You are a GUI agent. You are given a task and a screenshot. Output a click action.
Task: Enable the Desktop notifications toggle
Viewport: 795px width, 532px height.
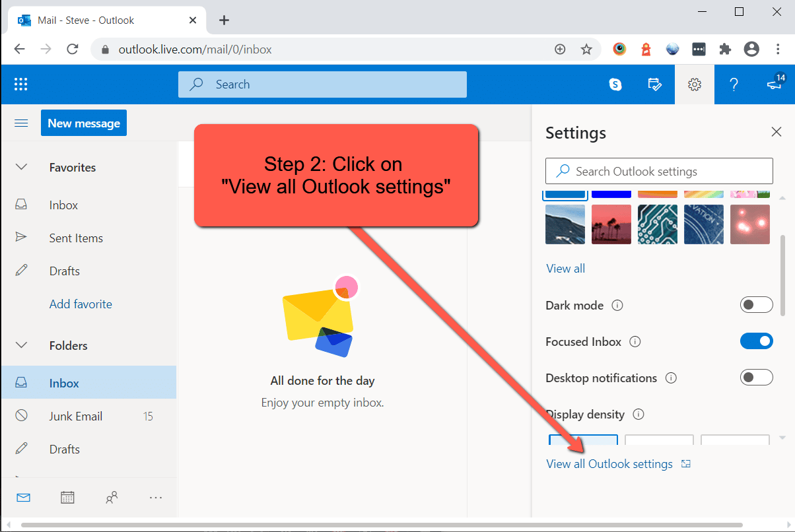[x=756, y=378]
